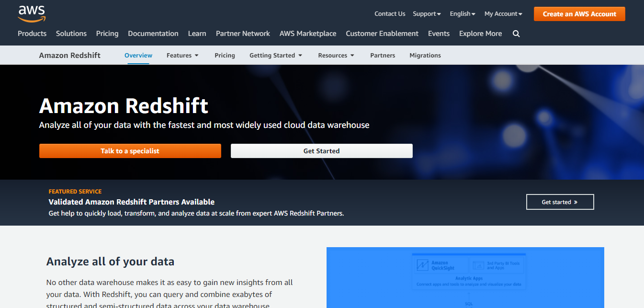
Task: Click the FEATURED SERVICE label
Action: tap(75, 192)
